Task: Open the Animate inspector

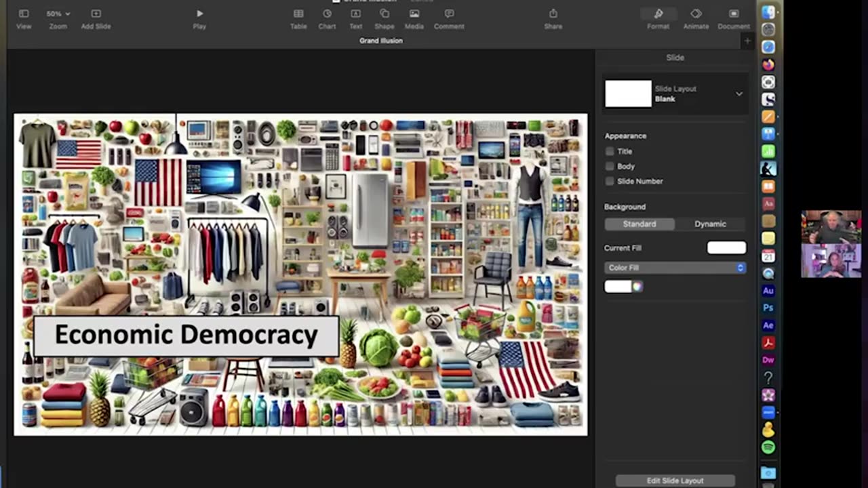Action: point(696,18)
